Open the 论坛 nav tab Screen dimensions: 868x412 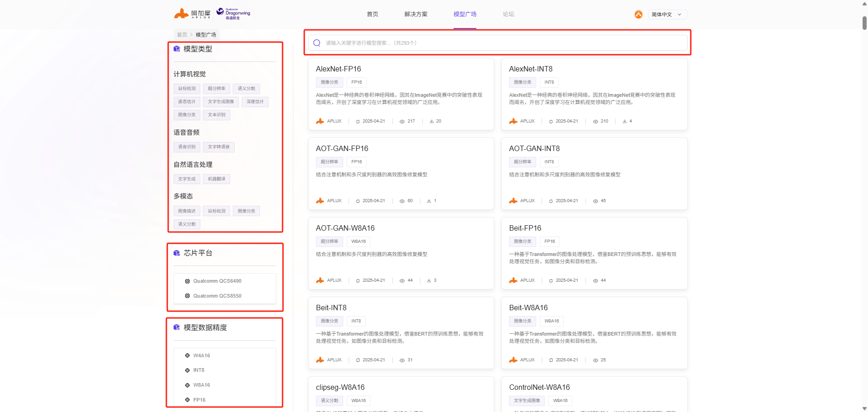(x=508, y=14)
